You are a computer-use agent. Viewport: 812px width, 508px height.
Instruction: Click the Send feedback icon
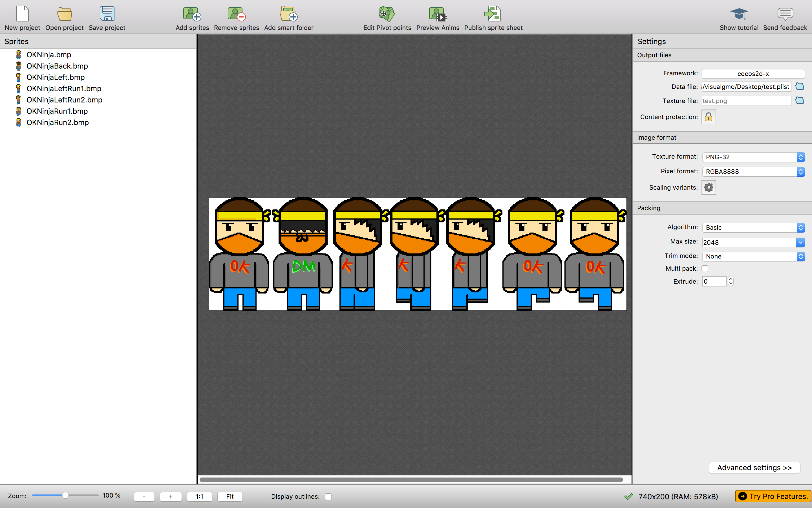tap(785, 14)
